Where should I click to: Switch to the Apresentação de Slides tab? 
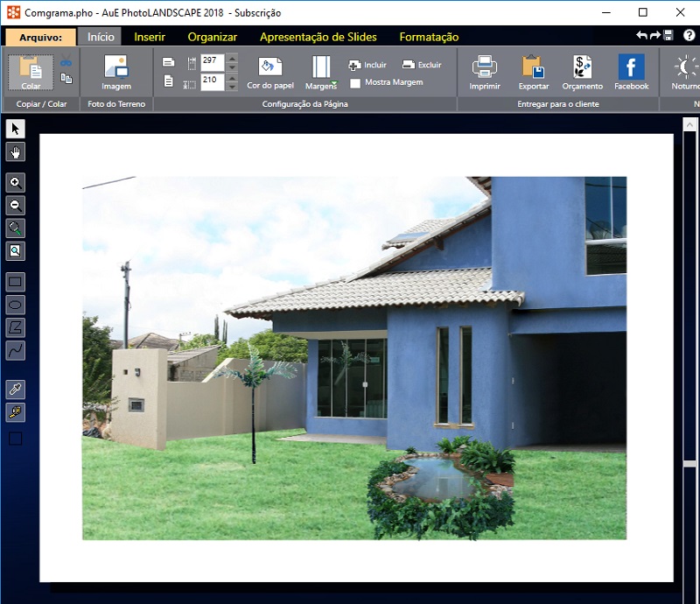[x=318, y=37]
